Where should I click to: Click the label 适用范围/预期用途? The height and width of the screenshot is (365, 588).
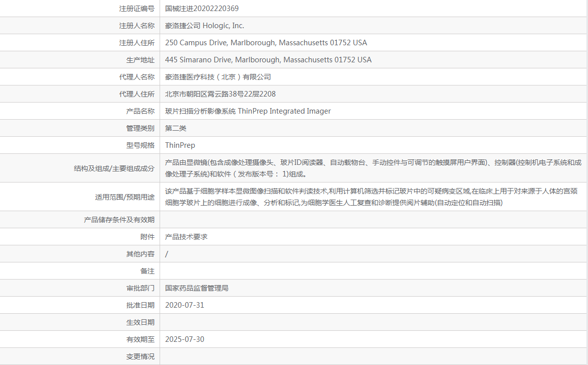(x=124, y=197)
